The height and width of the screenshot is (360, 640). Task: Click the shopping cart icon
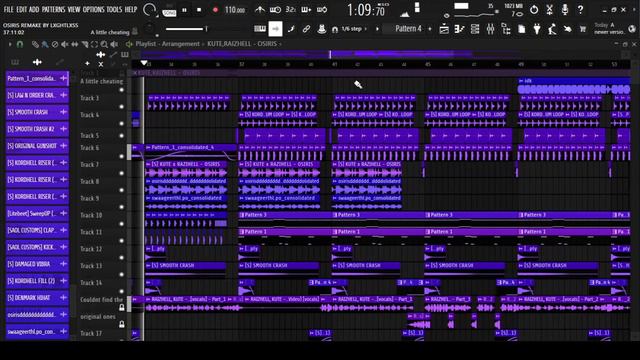[582, 29]
